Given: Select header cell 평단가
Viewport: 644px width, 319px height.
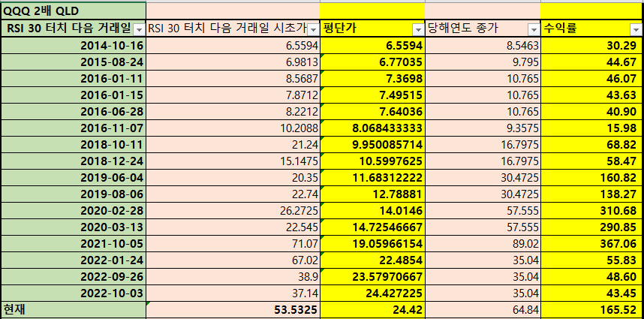Looking at the screenshot, I should tap(372, 29).
